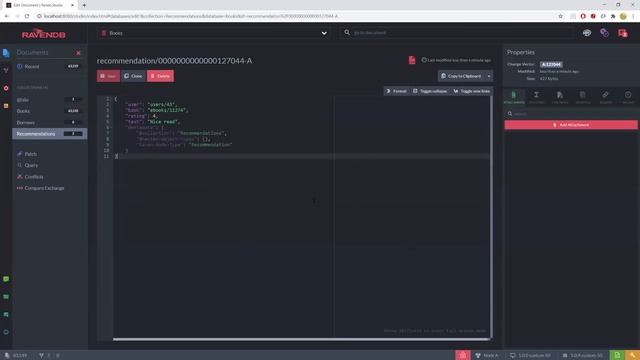The image size is (640, 360).
Task: Open the Query page
Action: pos(49,165)
